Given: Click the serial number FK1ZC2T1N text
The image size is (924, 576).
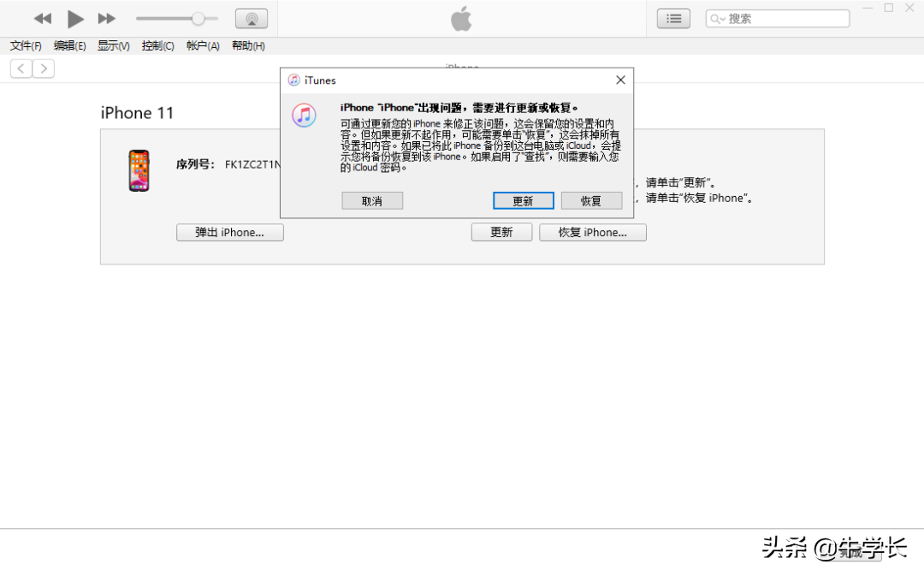Looking at the screenshot, I should [x=252, y=164].
